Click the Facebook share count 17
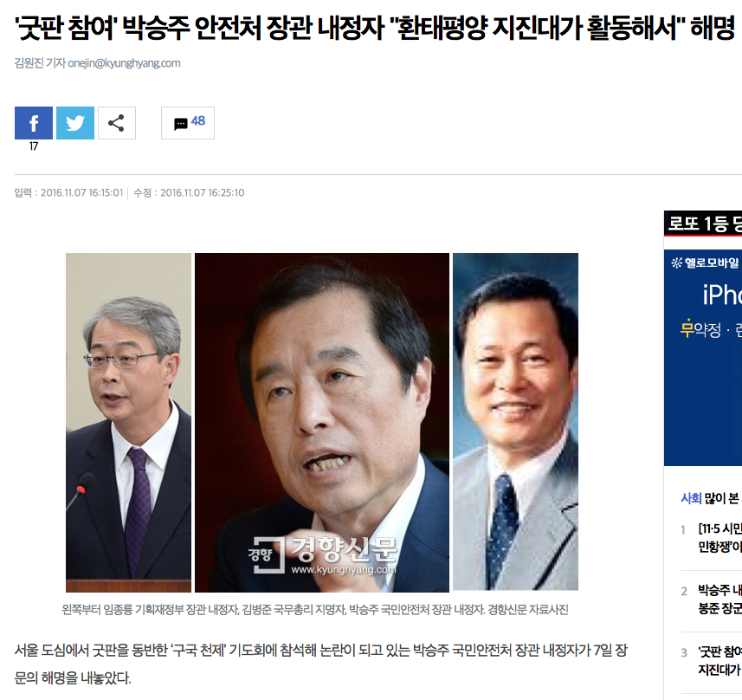742x700 pixels. (34, 146)
